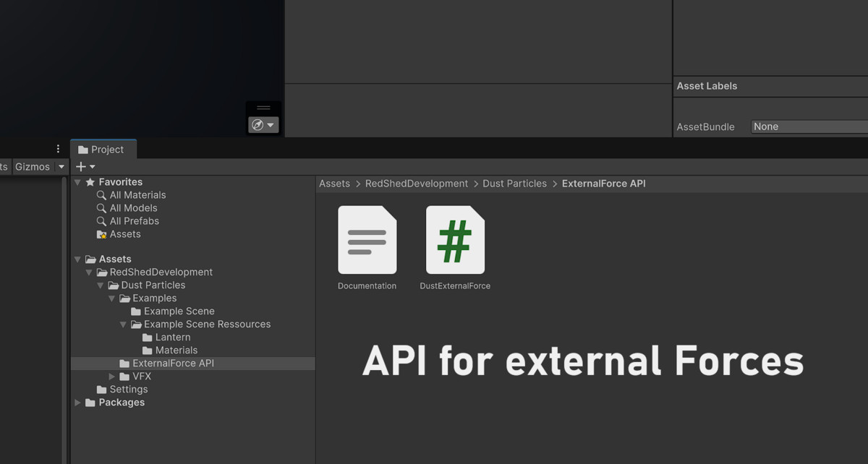Select the DustExternalForce C# script icon

[455, 240]
